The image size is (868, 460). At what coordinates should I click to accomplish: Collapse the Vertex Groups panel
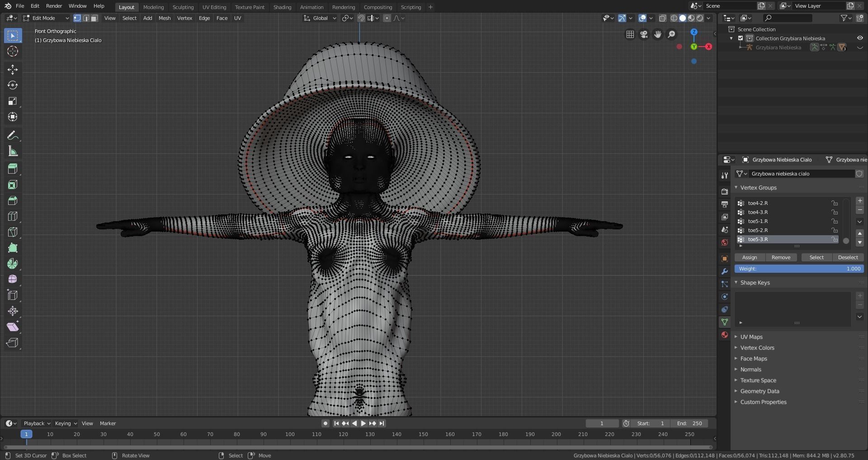click(736, 187)
